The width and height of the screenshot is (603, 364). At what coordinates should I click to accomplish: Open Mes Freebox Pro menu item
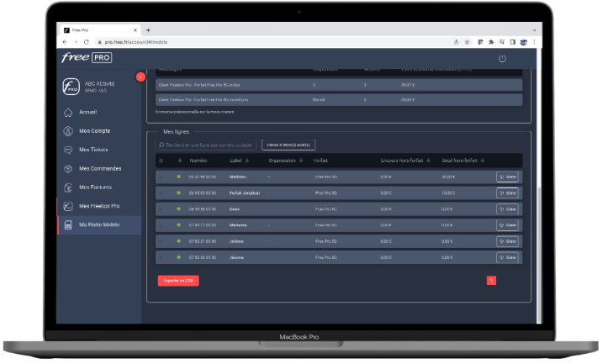pos(99,207)
